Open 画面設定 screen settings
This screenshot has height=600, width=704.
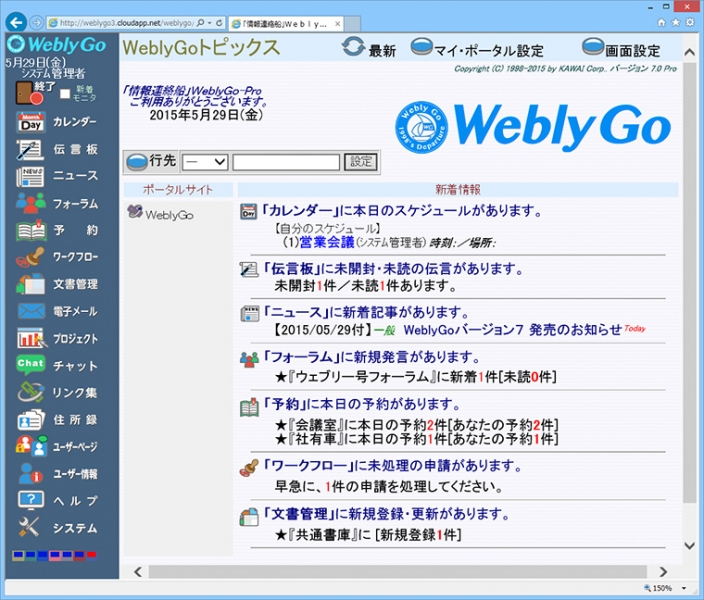click(x=621, y=48)
